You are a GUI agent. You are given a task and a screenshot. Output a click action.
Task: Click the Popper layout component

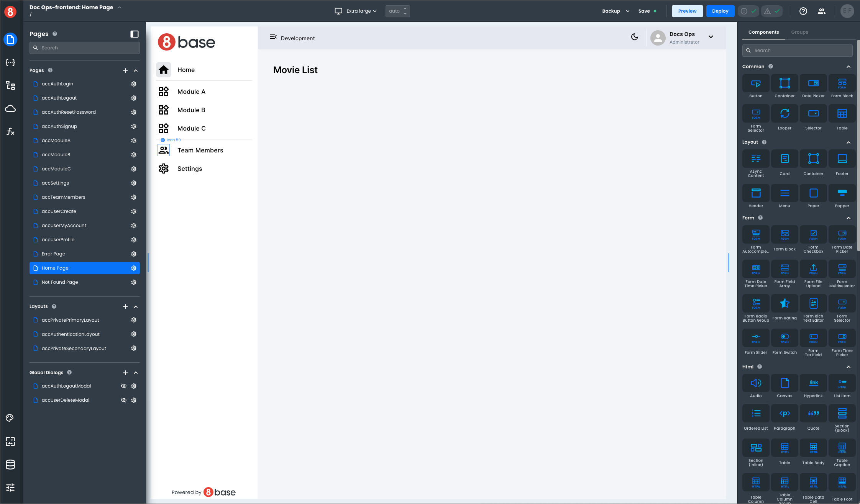pyautogui.click(x=842, y=193)
